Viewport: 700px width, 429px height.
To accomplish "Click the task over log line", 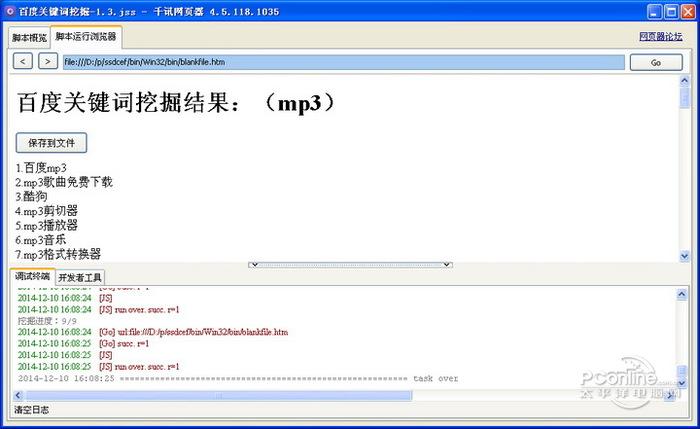I will [x=238, y=379].
